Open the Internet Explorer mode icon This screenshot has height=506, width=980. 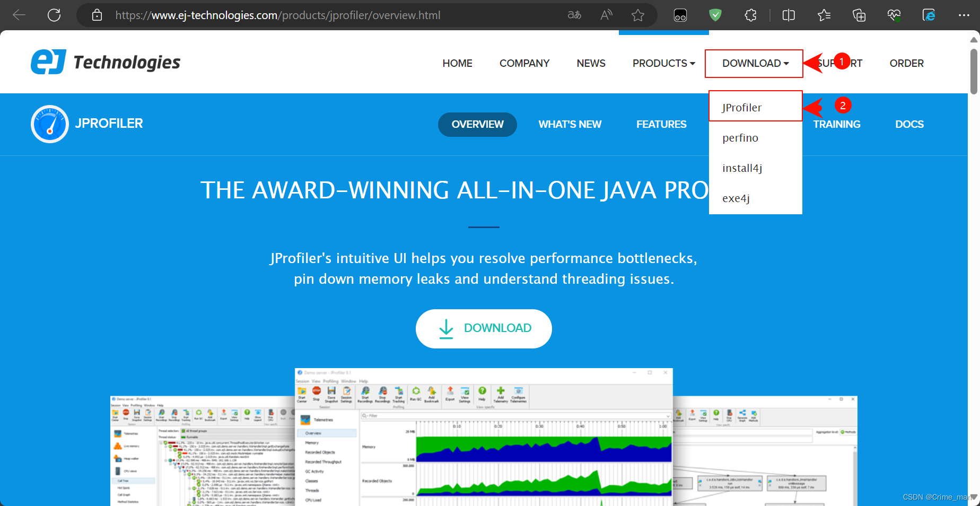[929, 15]
